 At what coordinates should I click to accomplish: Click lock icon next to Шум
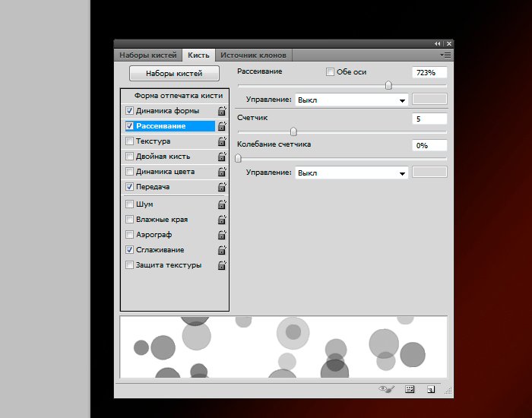click(222, 204)
